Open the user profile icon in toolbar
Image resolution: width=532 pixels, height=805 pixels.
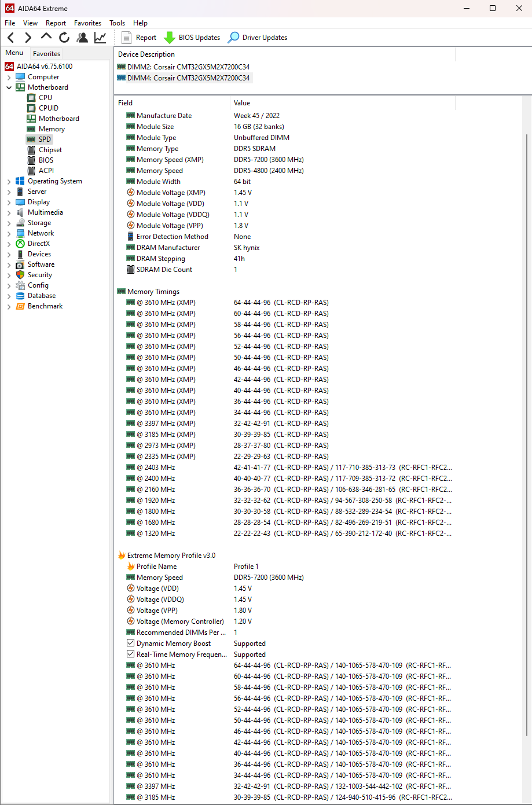(82, 38)
